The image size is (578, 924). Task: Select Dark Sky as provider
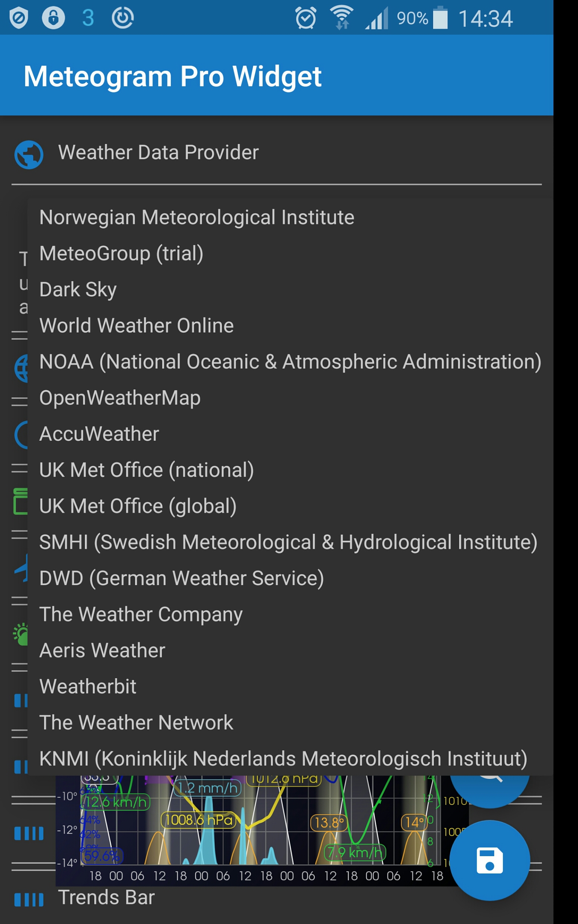click(78, 290)
